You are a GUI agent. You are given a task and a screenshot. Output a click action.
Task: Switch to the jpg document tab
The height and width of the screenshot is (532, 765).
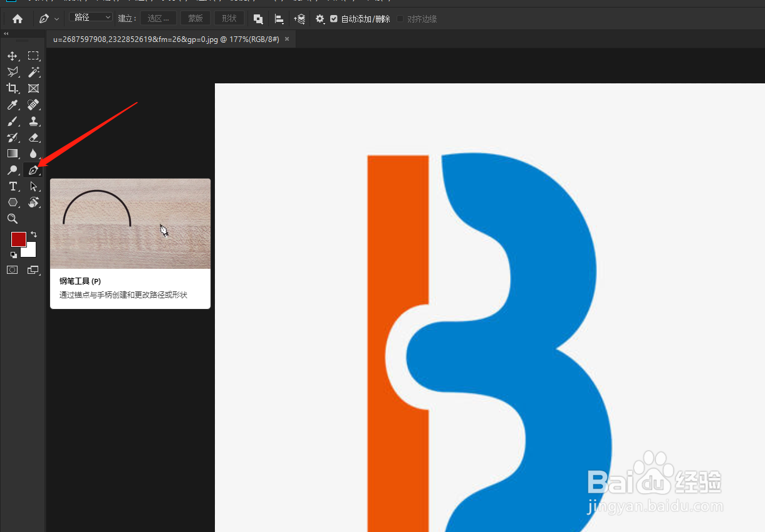(166, 39)
